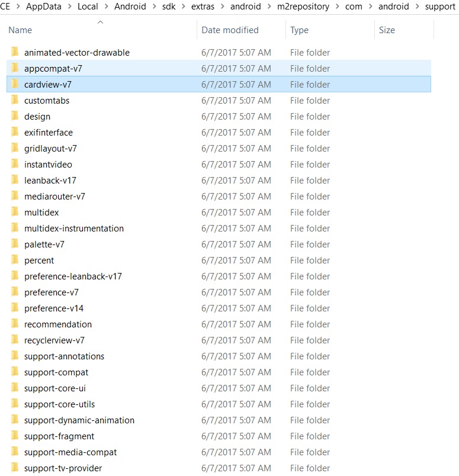Screen dimensions: 459x476
Task: Navigate to Local breadcrumb segment
Action: (88, 7)
